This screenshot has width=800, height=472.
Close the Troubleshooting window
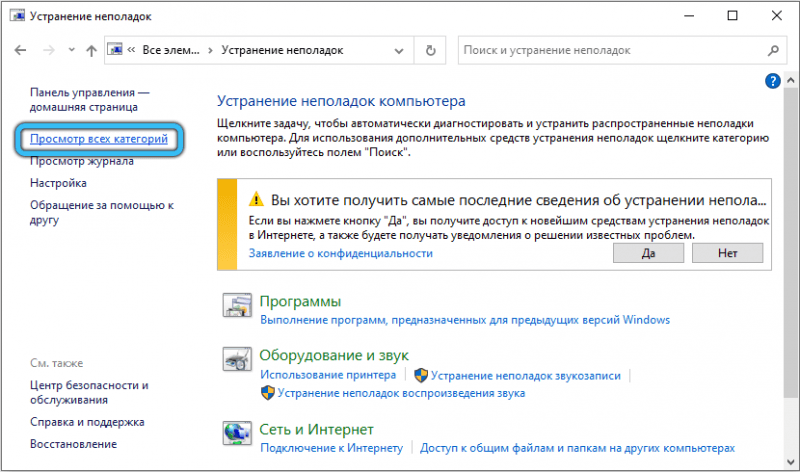click(777, 16)
